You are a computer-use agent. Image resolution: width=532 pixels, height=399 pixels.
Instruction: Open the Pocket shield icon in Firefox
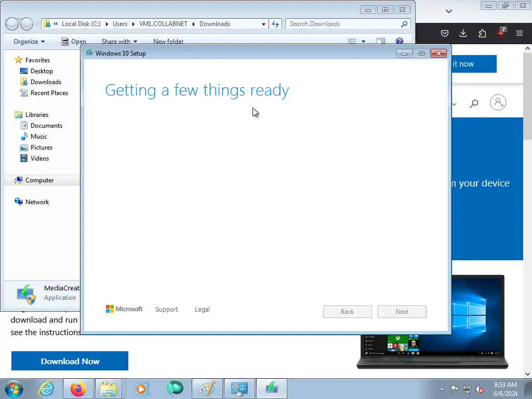coord(445,33)
